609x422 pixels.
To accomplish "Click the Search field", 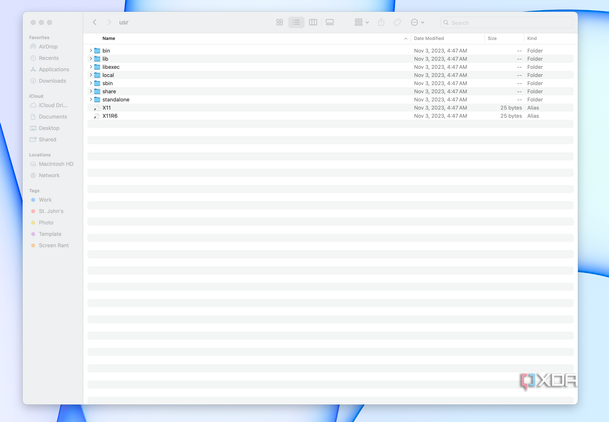I will click(506, 23).
